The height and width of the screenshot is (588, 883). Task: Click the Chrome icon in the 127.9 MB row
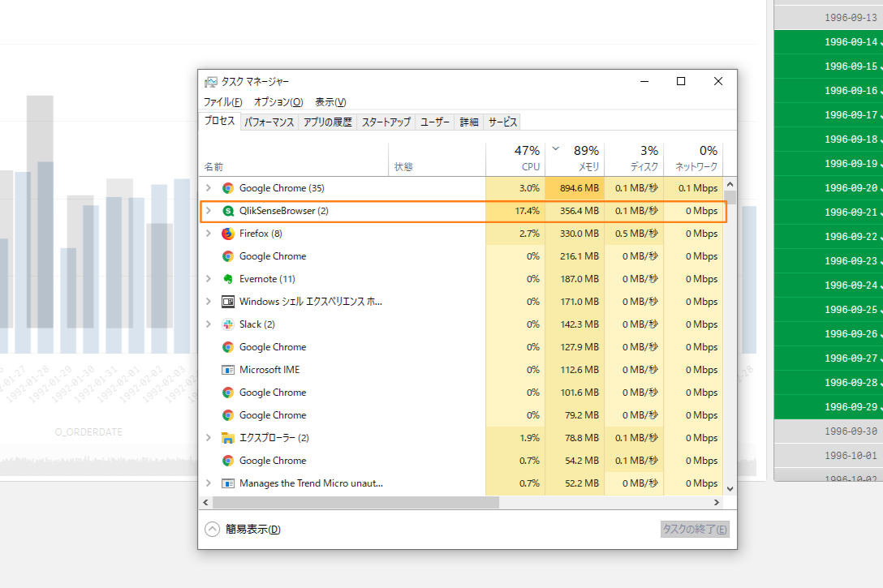pyautogui.click(x=228, y=347)
